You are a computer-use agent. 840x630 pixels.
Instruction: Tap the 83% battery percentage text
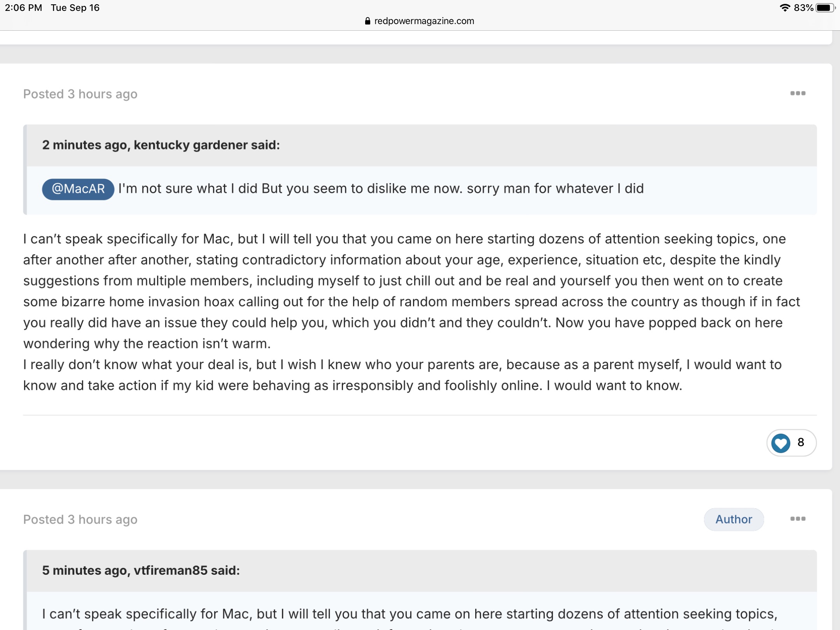click(803, 8)
